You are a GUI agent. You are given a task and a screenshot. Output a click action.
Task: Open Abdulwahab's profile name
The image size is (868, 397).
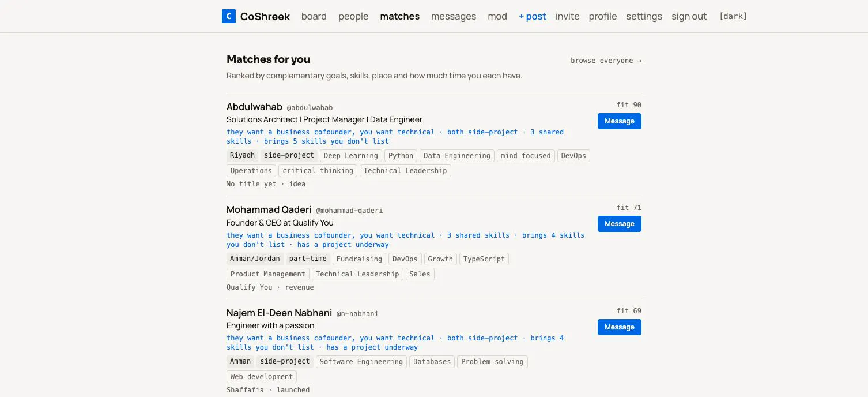(x=254, y=107)
